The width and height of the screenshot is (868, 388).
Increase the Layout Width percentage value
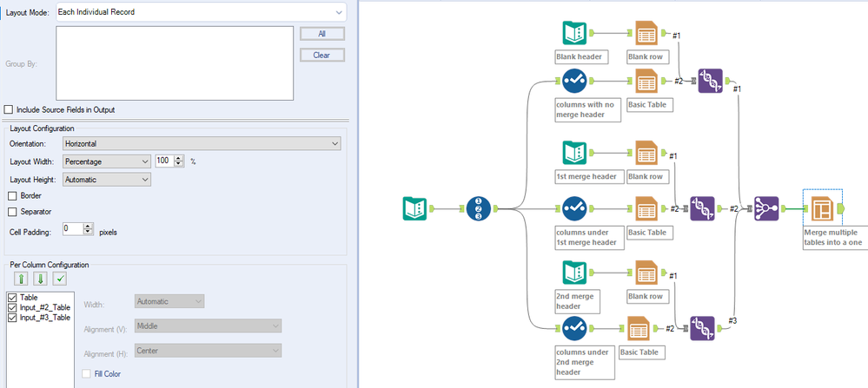click(179, 158)
